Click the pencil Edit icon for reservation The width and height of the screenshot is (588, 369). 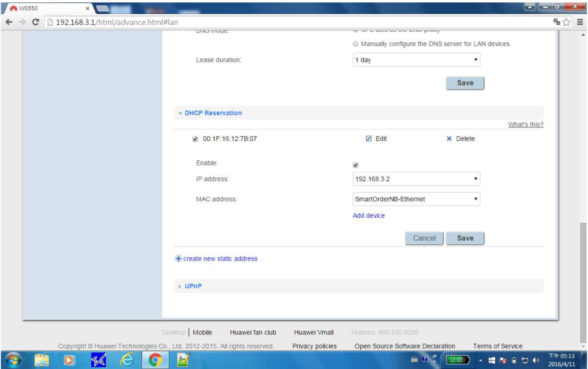(369, 139)
